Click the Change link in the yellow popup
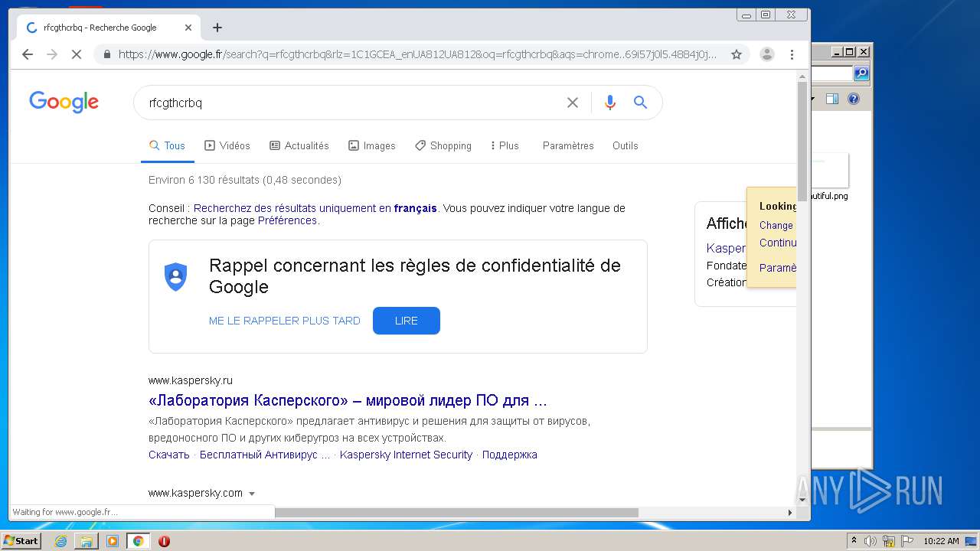The height and width of the screenshot is (551, 980). (x=776, y=225)
